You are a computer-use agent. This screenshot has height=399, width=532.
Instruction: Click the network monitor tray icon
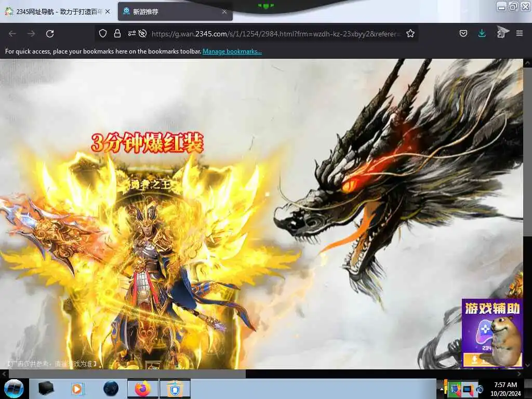pos(468,389)
